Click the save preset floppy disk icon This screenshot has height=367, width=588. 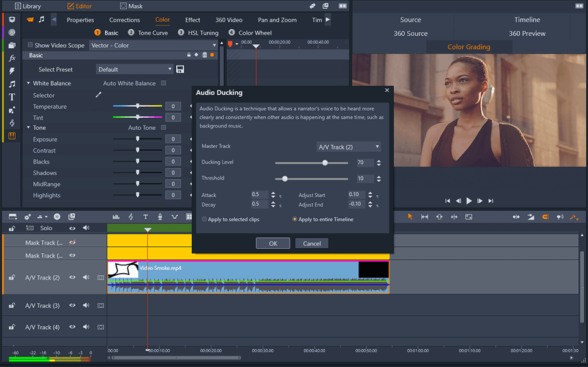(x=180, y=69)
